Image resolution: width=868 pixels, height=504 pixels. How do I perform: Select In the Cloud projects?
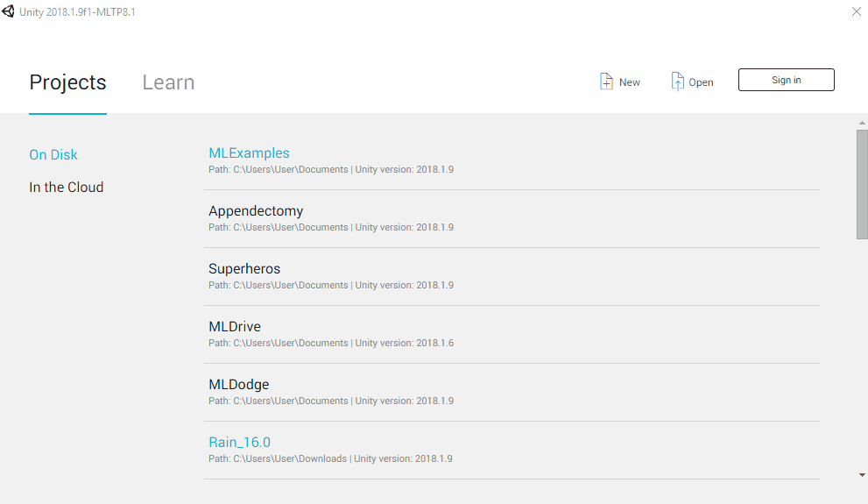click(67, 188)
